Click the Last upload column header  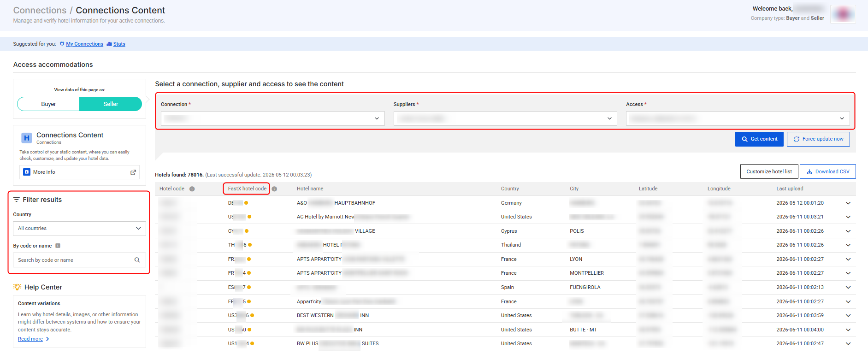tap(790, 189)
